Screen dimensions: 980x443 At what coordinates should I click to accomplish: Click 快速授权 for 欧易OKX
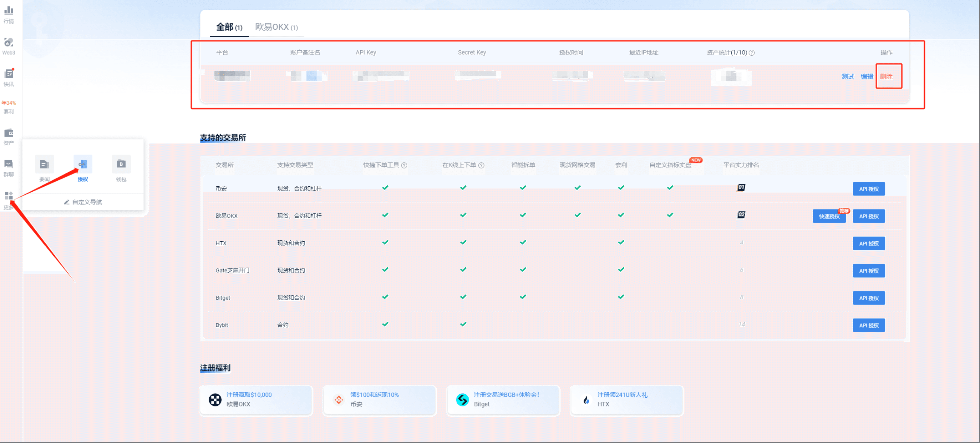tap(829, 216)
